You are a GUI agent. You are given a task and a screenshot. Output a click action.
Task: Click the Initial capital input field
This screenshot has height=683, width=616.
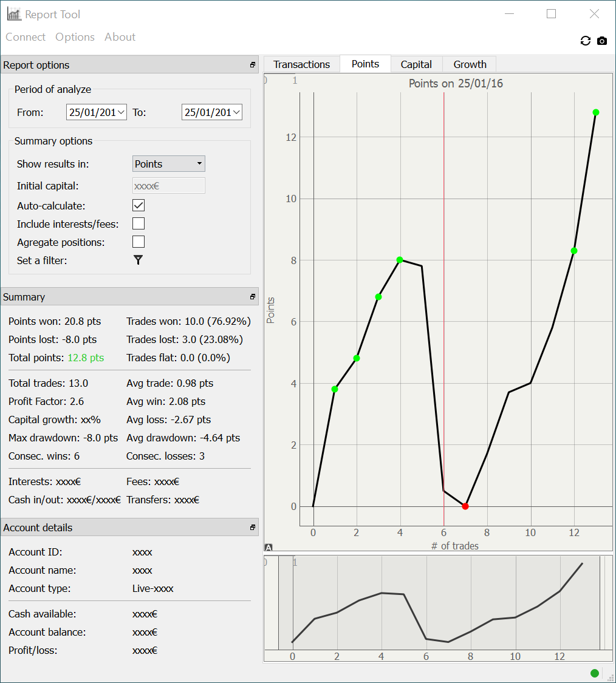point(169,186)
